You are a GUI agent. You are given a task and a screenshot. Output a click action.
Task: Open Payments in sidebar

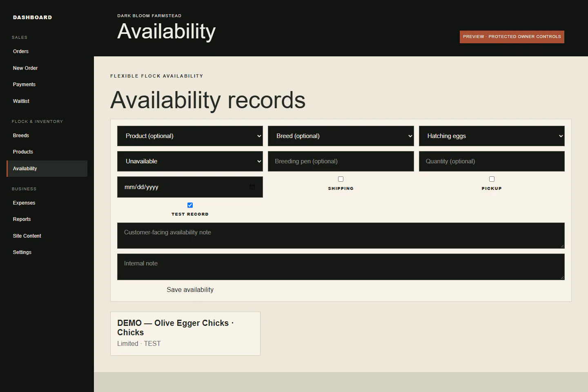click(x=47, y=85)
